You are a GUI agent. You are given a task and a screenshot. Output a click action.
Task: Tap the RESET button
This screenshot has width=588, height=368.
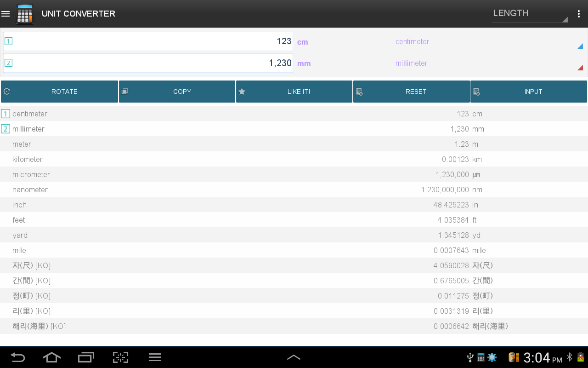(411, 92)
